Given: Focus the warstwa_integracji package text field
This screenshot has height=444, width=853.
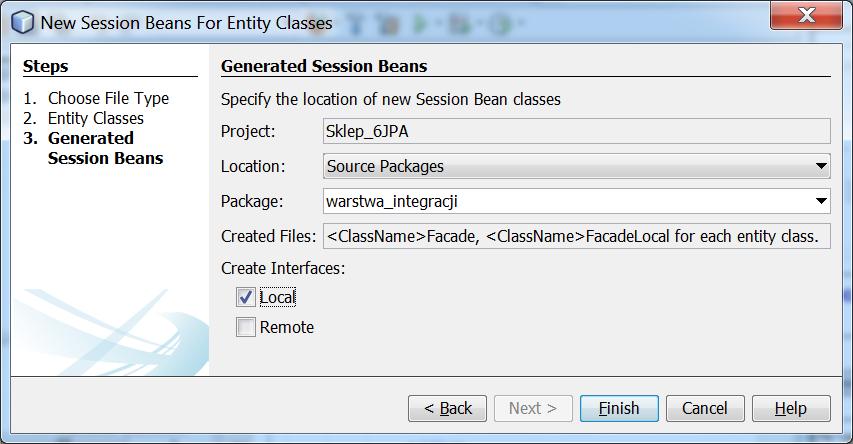Looking at the screenshot, I should [x=567, y=201].
